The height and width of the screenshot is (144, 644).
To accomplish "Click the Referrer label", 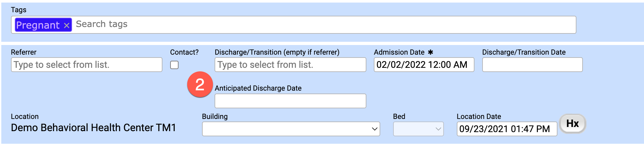I will click(23, 52).
